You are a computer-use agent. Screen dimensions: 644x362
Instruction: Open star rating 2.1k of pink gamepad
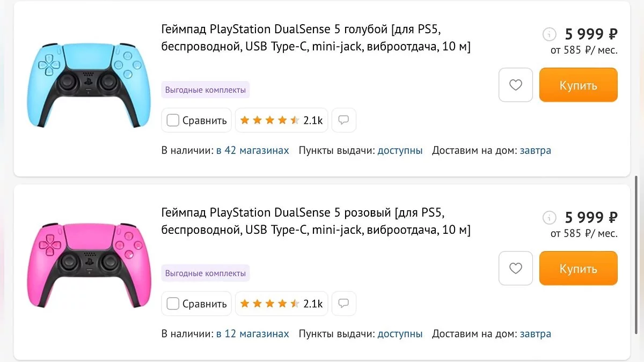click(281, 304)
